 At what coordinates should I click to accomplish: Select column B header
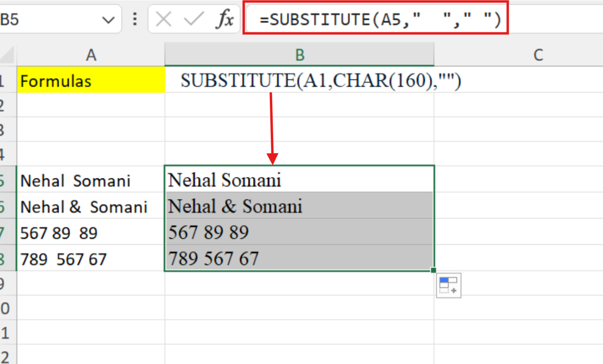point(299,55)
